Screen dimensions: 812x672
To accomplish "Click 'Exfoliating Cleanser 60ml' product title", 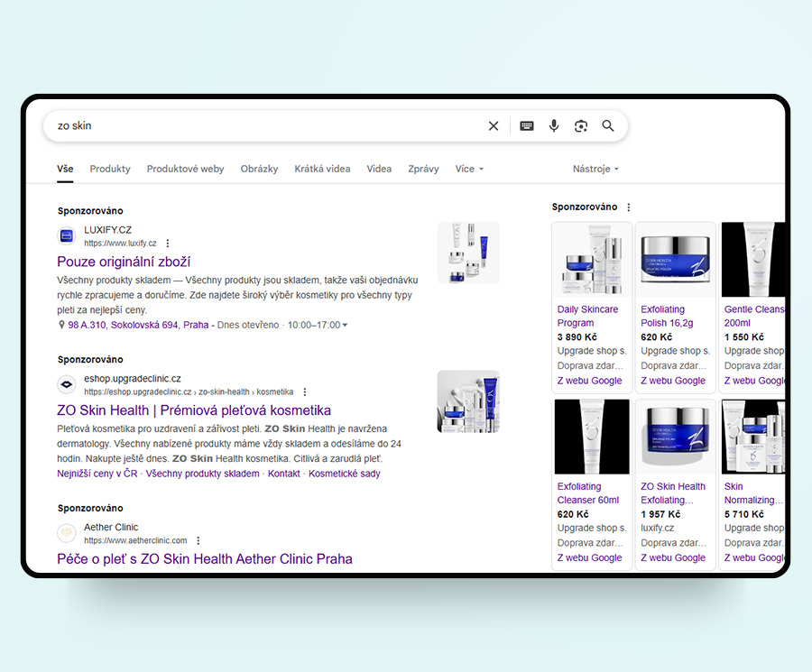I will click(x=588, y=493).
